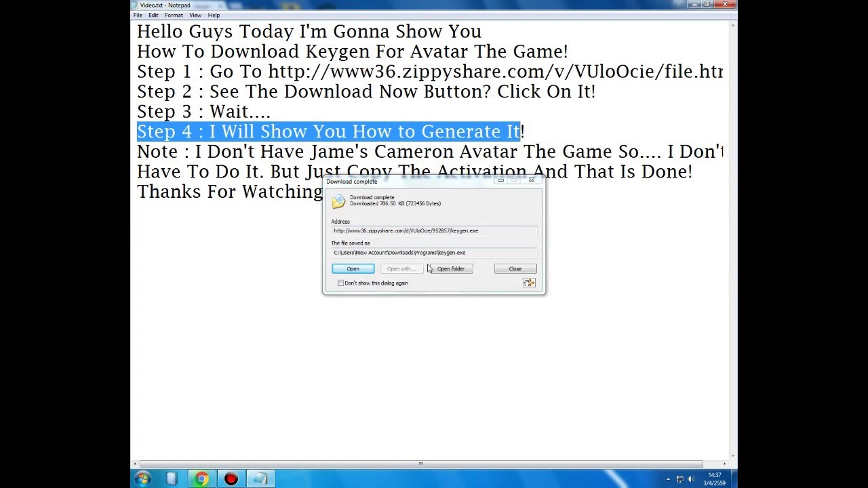Click the Address field with the zippyshare URL
Image resolution: width=868 pixels, height=488 pixels.
pyautogui.click(x=434, y=231)
